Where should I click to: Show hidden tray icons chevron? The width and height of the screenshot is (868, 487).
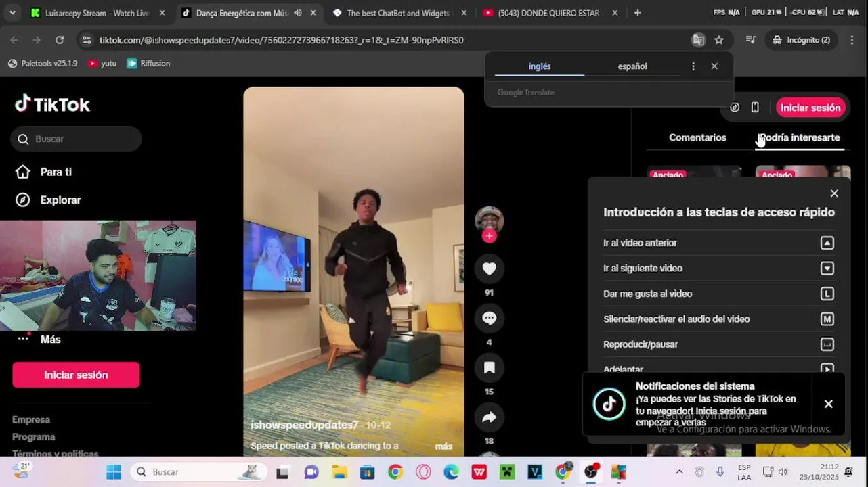(679, 472)
